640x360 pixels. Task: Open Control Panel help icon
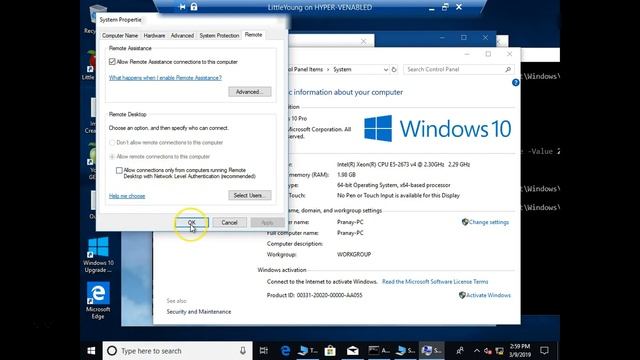coord(516,82)
